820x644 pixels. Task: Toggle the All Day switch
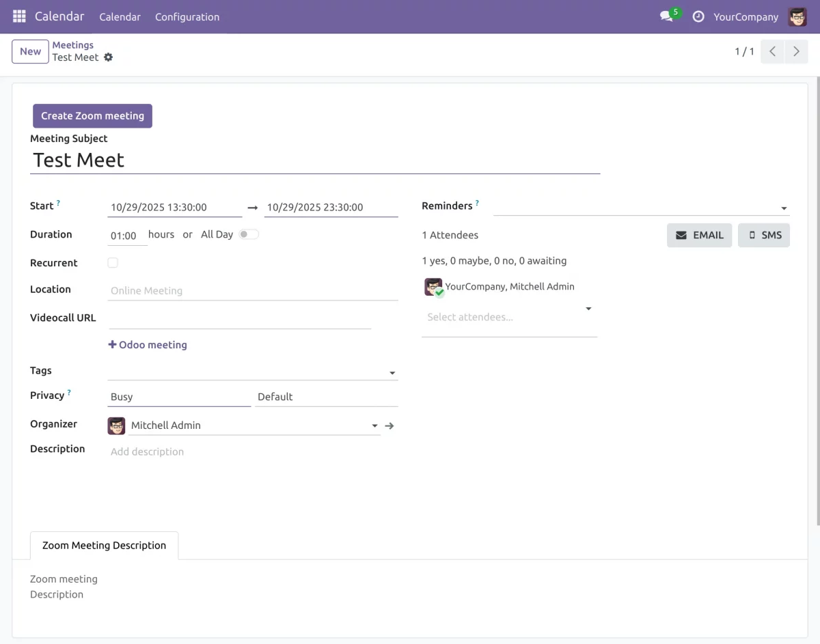pos(249,234)
